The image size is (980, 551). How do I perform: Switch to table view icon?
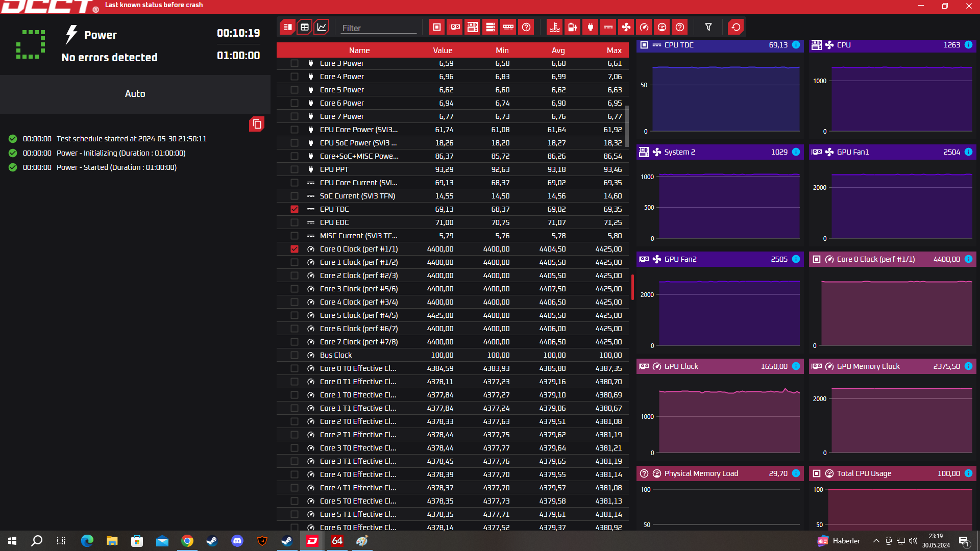click(305, 27)
